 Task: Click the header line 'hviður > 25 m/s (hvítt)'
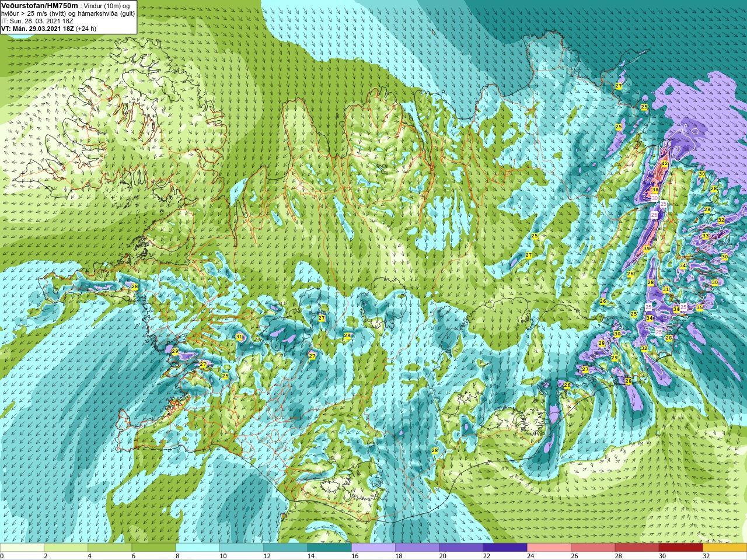pyautogui.click(x=35, y=13)
